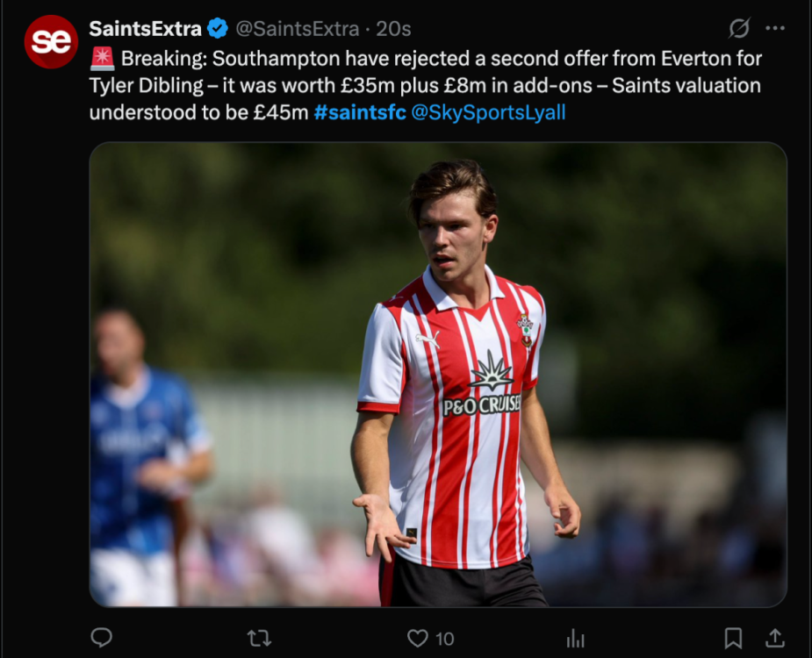The height and width of the screenshot is (658, 812).
Task: Open the #saintsfc hashtag
Action: pyautogui.click(x=359, y=112)
